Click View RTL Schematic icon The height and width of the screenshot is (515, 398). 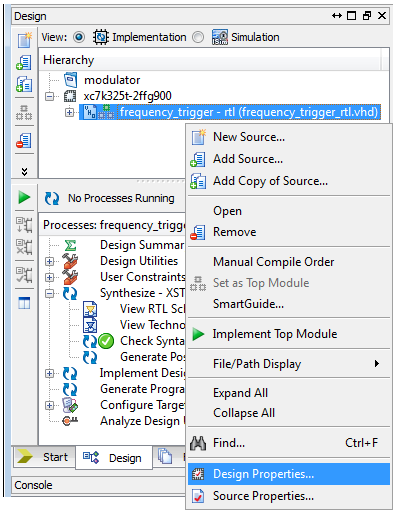click(90, 309)
